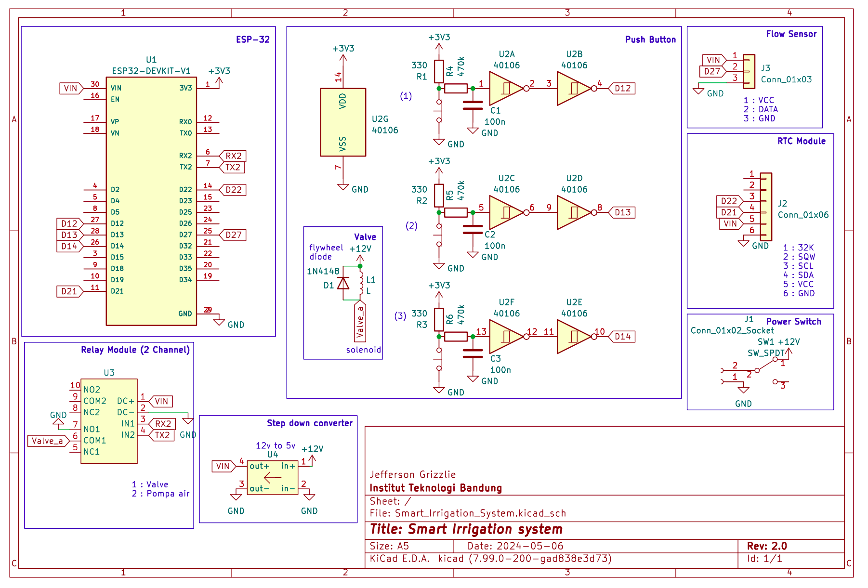Screen dimensions: 868x588
Task: Select the R4 470k resistor
Action: [x=456, y=88]
